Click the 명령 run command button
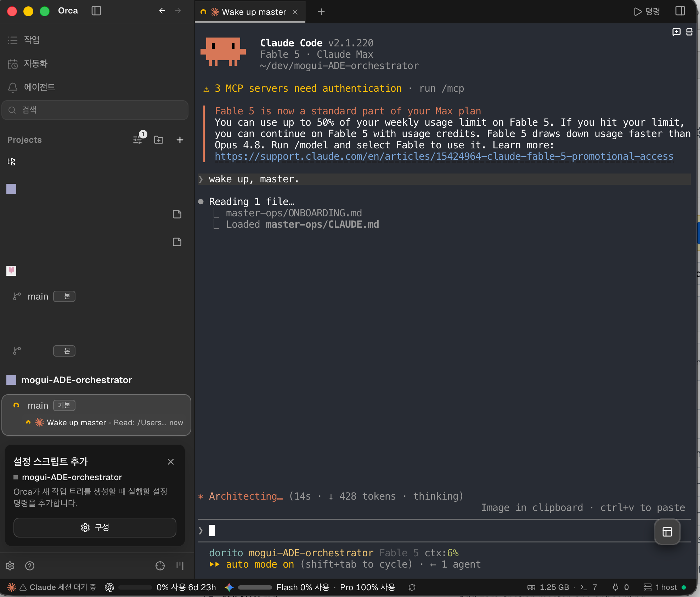This screenshot has width=700, height=597. pyautogui.click(x=647, y=11)
